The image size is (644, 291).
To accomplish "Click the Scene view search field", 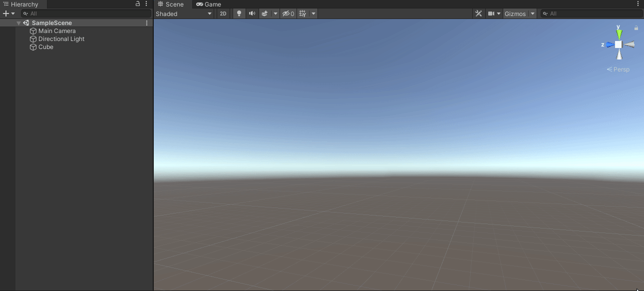I will 592,13.
